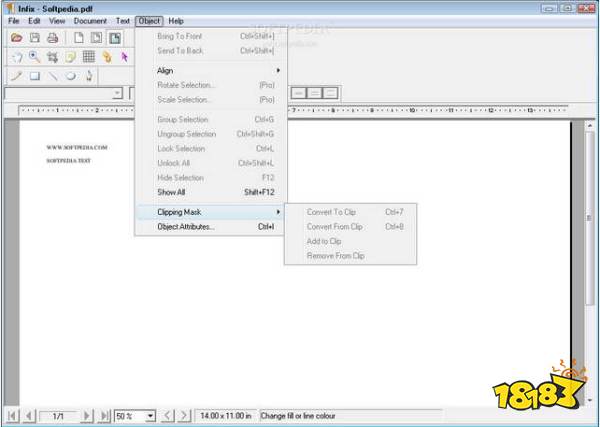Select the Crop tool icon
Image resolution: width=600 pixels, height=427 pixels.
[x=52, y=57]
